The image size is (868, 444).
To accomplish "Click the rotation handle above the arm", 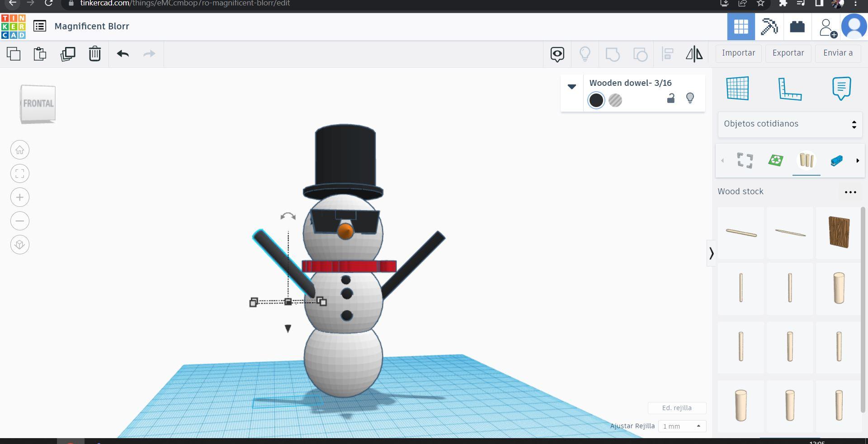I will (x=288, y=216).
